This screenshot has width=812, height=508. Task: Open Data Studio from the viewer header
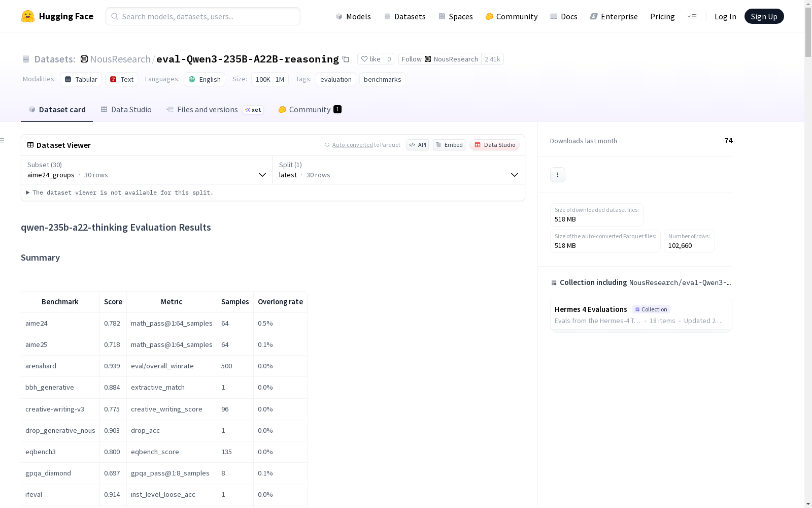[x=494, y=145]
